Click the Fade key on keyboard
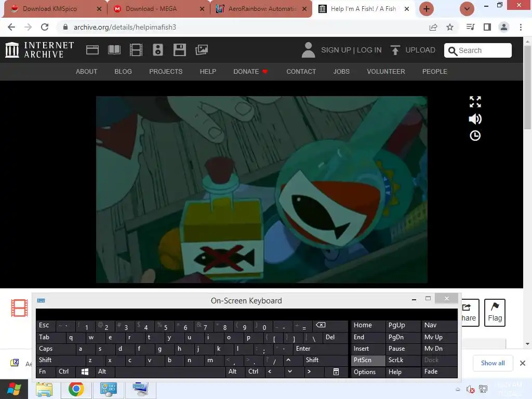532x399 pixels. click(x=439, y=371)
